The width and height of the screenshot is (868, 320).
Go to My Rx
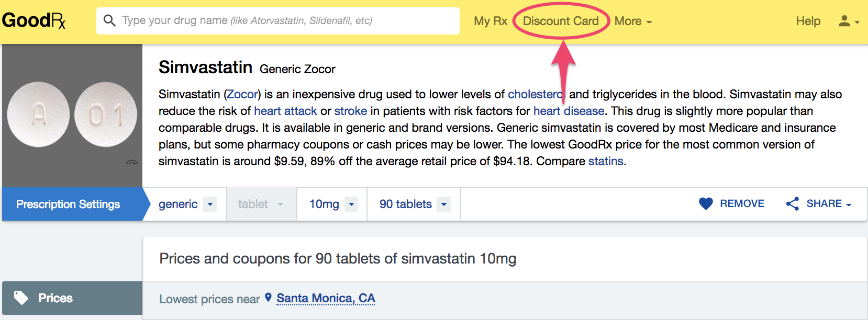point(491,21)
